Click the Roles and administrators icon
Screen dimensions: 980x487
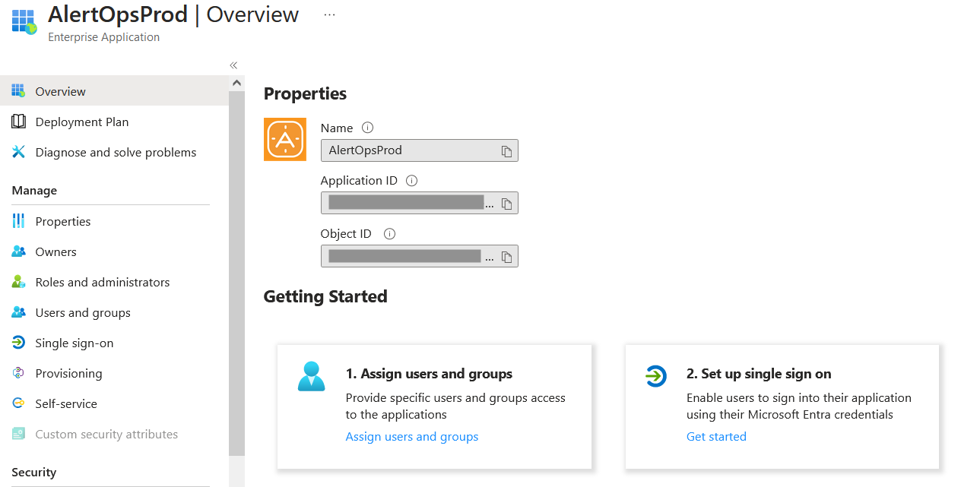point(18,282)
